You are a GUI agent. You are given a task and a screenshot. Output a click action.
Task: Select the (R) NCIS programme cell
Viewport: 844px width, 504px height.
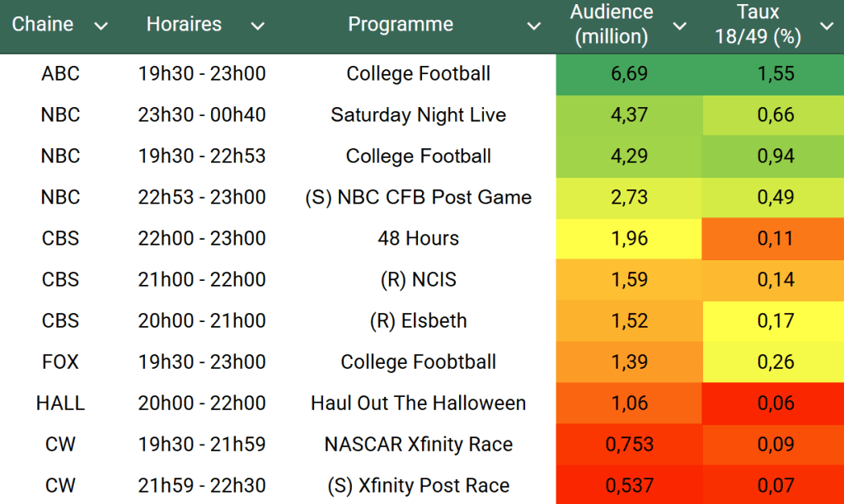418,280
